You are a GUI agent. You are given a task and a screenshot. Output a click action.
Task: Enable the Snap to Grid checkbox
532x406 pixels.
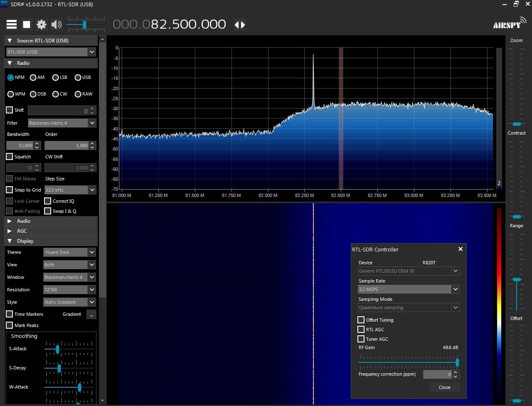pos(10,190)
